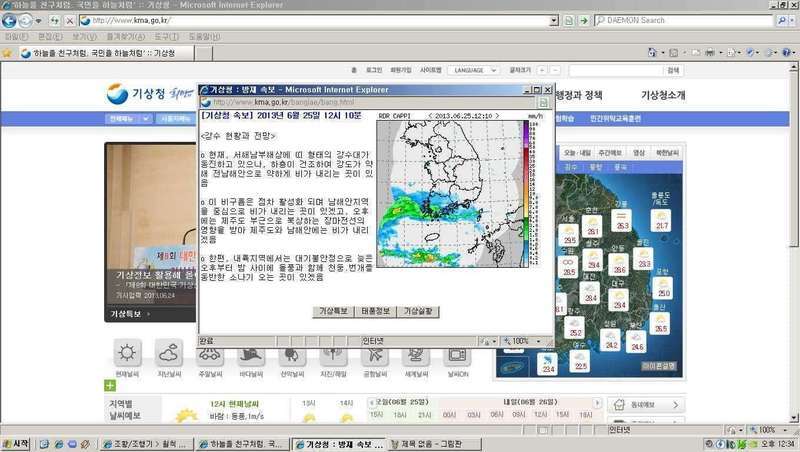Open the 산악날씨 tree icon

292,357
